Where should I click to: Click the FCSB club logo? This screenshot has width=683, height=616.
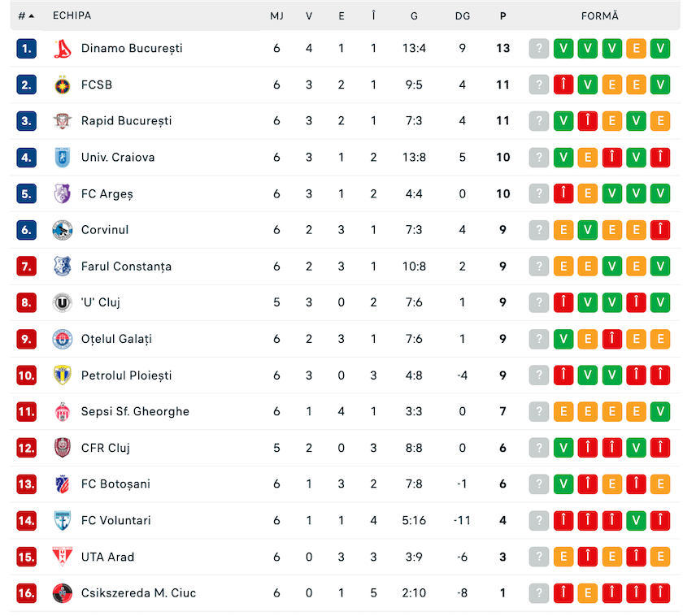pyautogui.click(x=63, y=85)
